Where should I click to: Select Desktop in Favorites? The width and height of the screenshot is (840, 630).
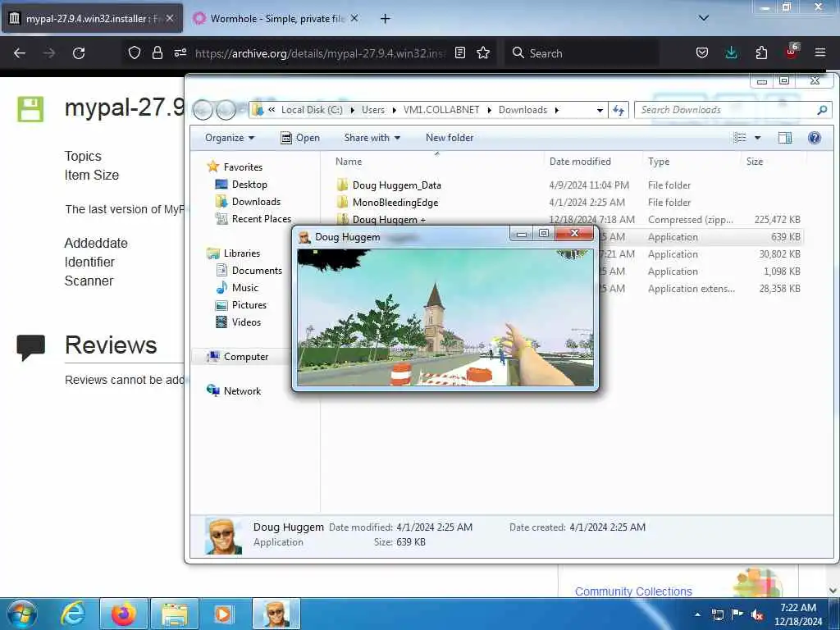249,185
